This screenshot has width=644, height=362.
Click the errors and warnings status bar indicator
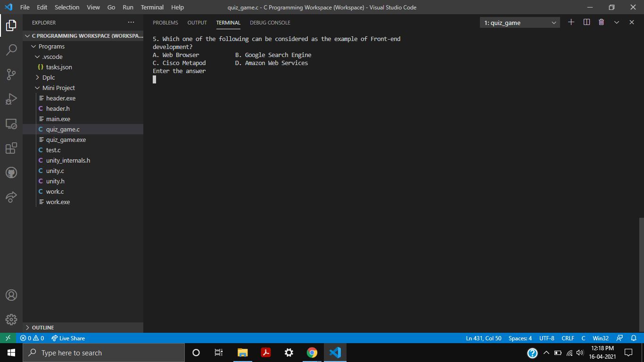32,338
